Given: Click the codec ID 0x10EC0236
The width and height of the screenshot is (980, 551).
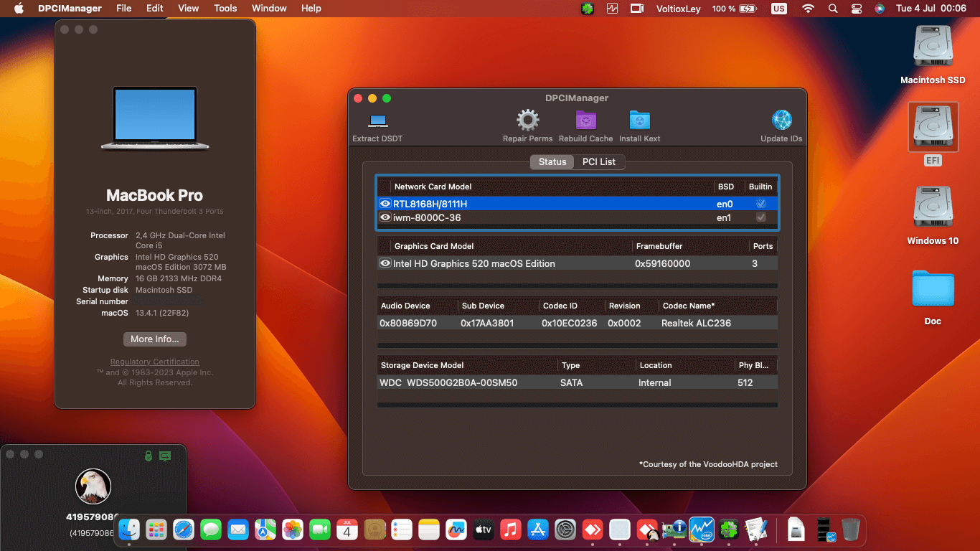Looking at the screenshot, I should click(x=569, y=323).
